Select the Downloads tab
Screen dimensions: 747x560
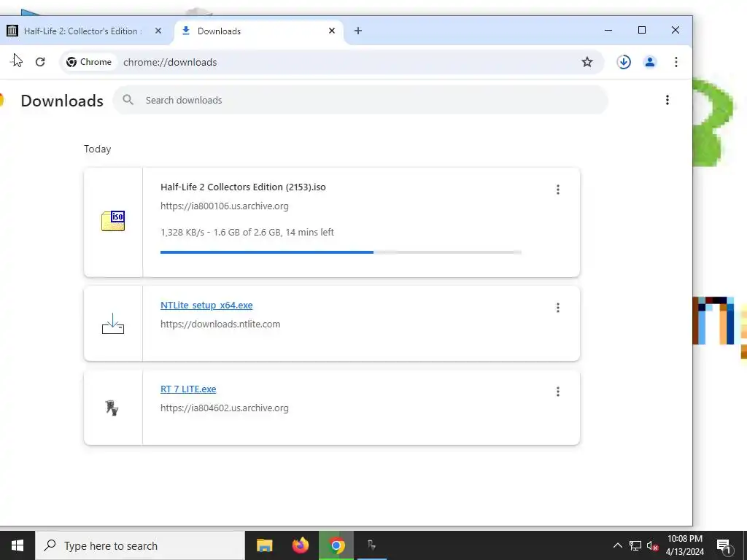coord(258,31)
